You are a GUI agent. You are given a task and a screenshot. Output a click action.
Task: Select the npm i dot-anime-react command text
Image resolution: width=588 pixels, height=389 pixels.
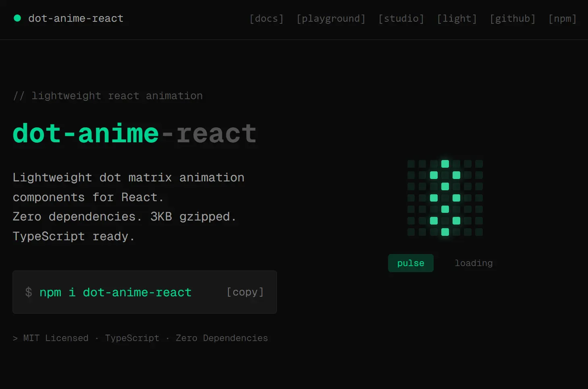point(115,292)
